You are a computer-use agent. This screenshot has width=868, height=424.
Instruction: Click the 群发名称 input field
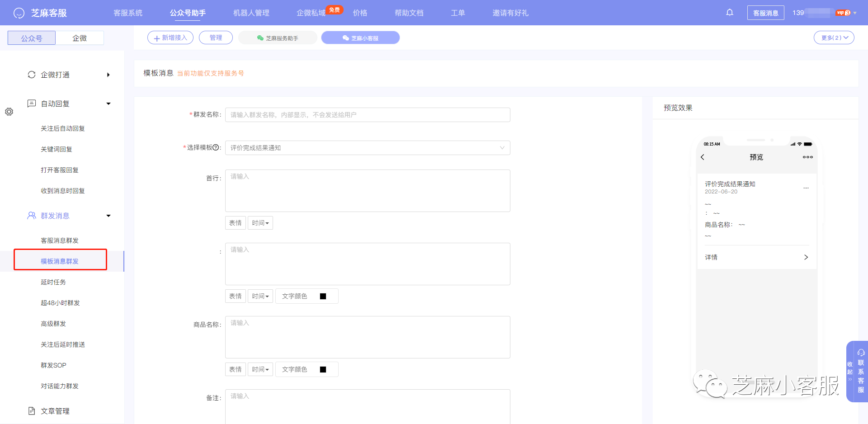click(368, 115)
